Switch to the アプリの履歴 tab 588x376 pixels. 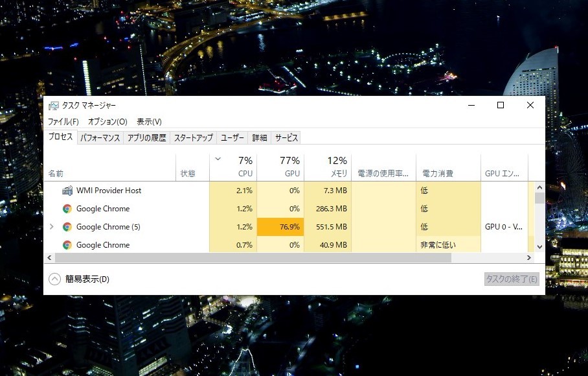146,137
